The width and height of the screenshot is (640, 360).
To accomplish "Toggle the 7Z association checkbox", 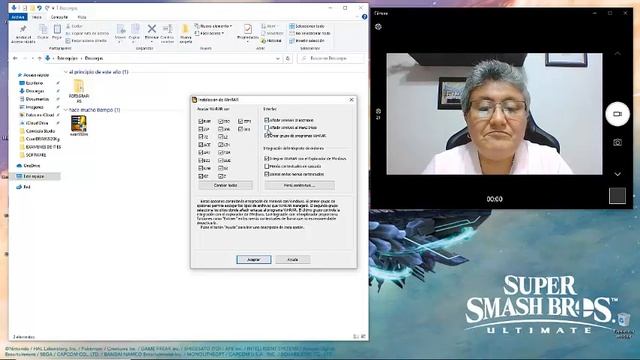I will pyautogui.click(x=201, y=137).
